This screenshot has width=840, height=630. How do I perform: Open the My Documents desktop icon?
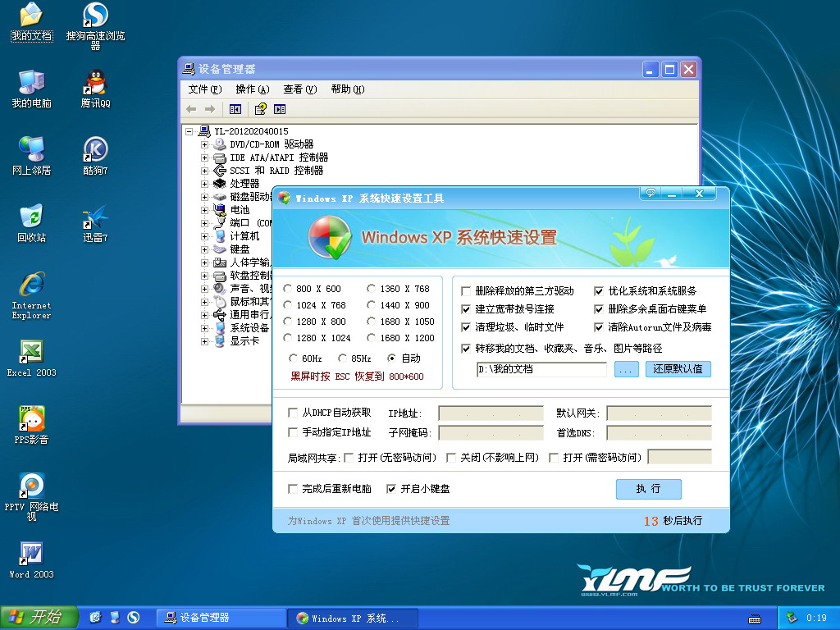pyautogui.click(x=31, y=22)
